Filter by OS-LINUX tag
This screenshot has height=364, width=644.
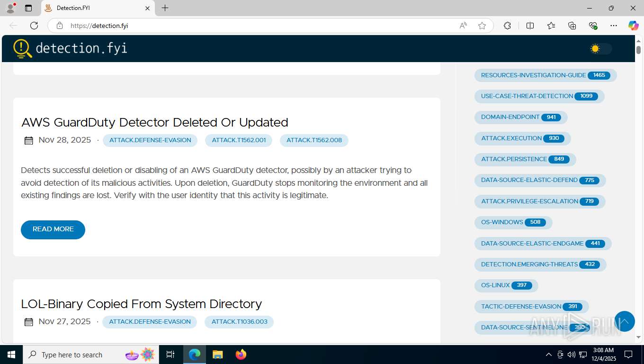tap(506, 285)
